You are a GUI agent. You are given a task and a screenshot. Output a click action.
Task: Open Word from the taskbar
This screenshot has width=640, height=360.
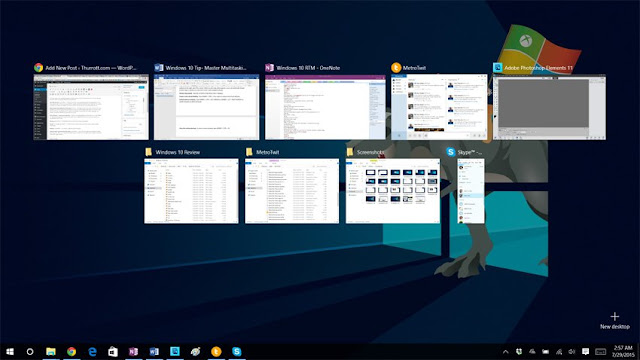click(154, 351)
